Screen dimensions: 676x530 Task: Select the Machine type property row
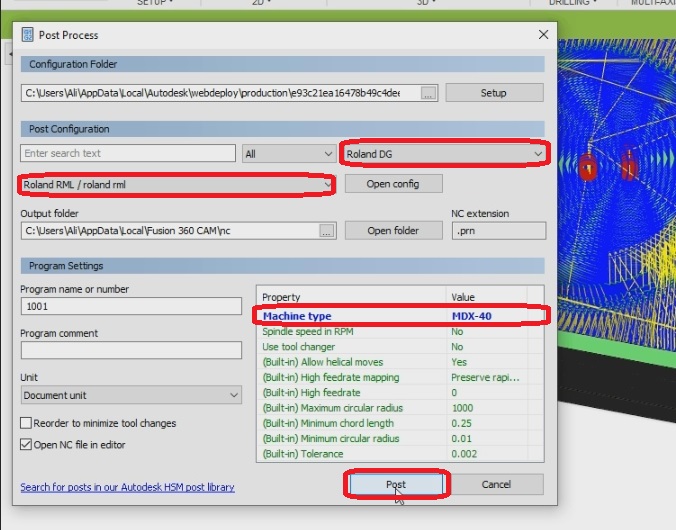pyautogui.click(x=400, y=316)
